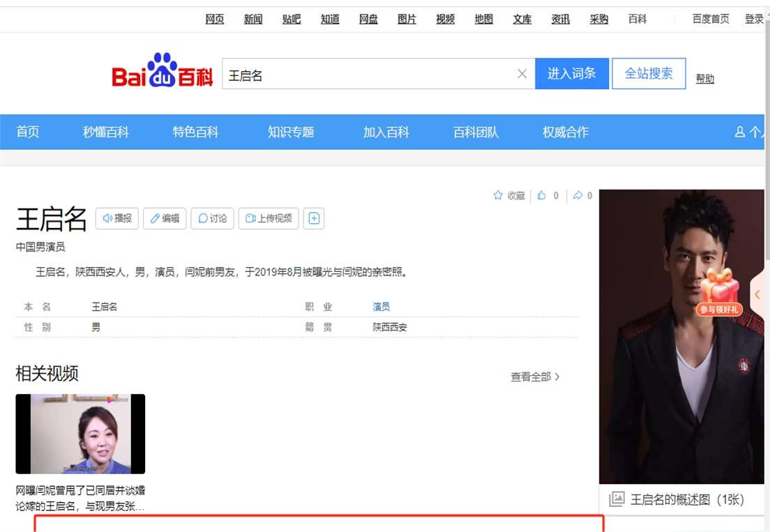Open the 视频 top link
Screen dimensions: 770x532
coord(446,19)
